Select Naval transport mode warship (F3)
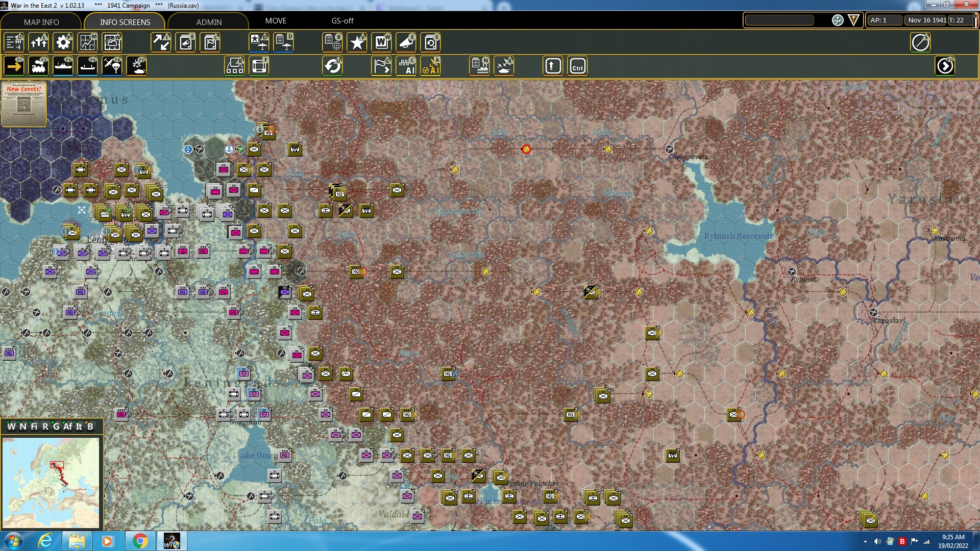Screen dimensions: 980x551 pos(63,66)
